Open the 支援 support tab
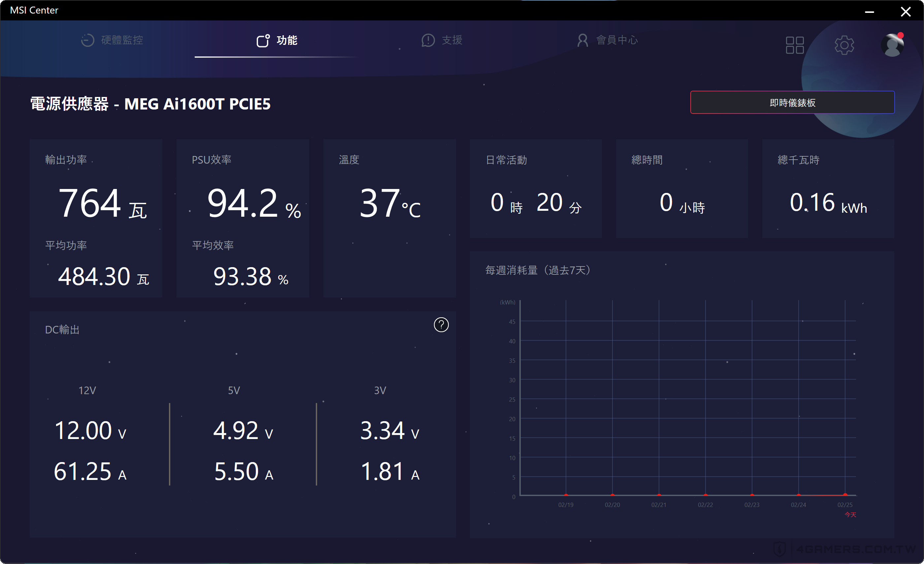 [442, 40]
